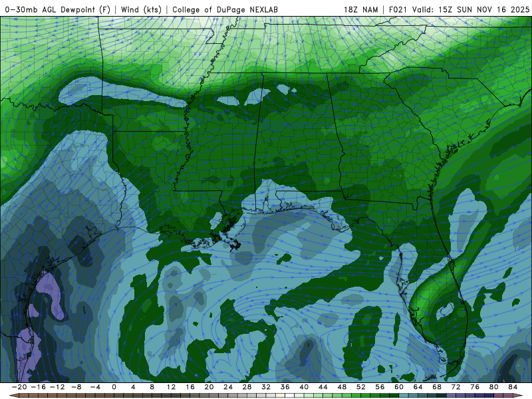Click the '0-30mb AGL Dewpoint (F)' title text
The image size is (532, 399).
[x=58, y=10]
